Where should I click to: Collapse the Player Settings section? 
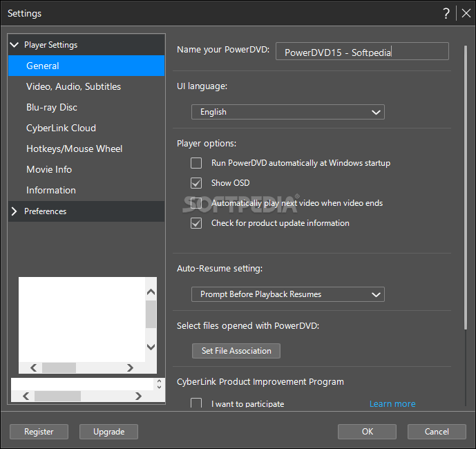point(15,45)
